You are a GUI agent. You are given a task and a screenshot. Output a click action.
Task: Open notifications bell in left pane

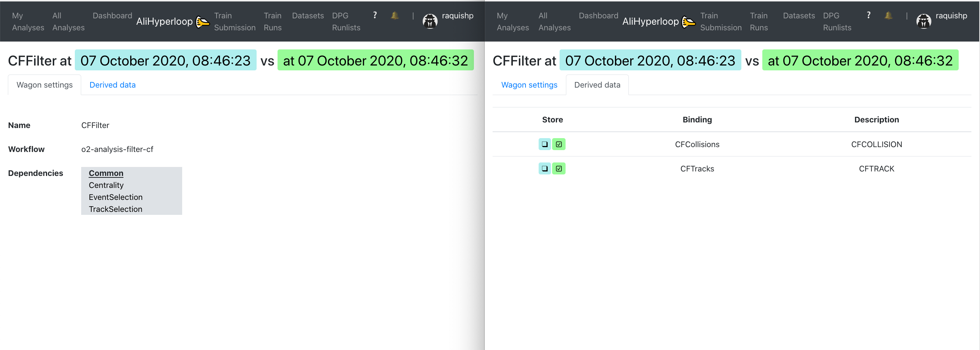[x=395, y=16]
